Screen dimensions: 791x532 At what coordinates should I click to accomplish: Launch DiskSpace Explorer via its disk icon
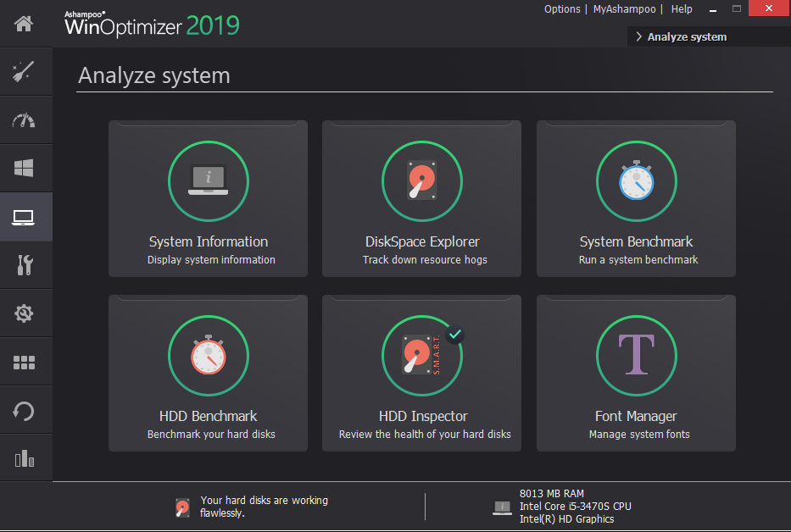coord(422,181)
